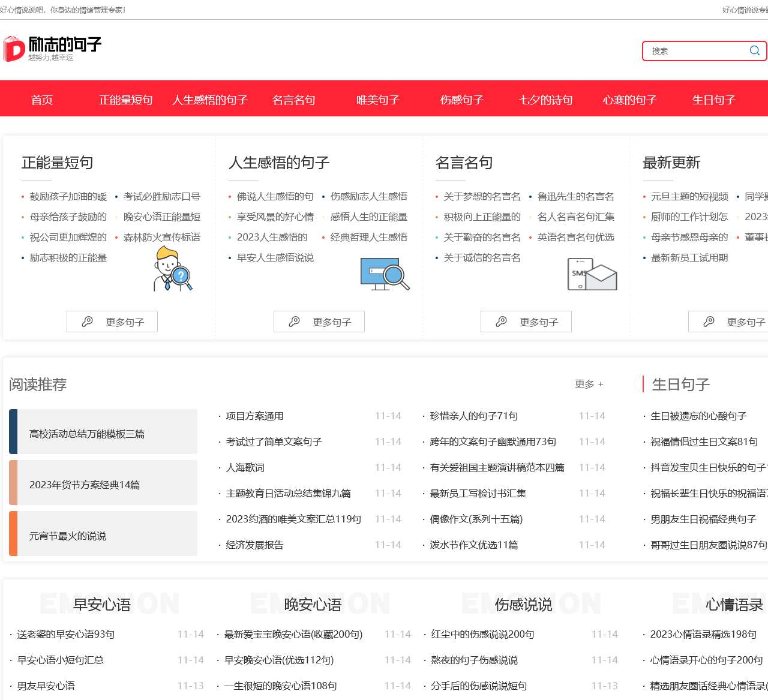Click the search magnifier icon
The height and width of the screenshot is (700, 768).
click(754, 51)
